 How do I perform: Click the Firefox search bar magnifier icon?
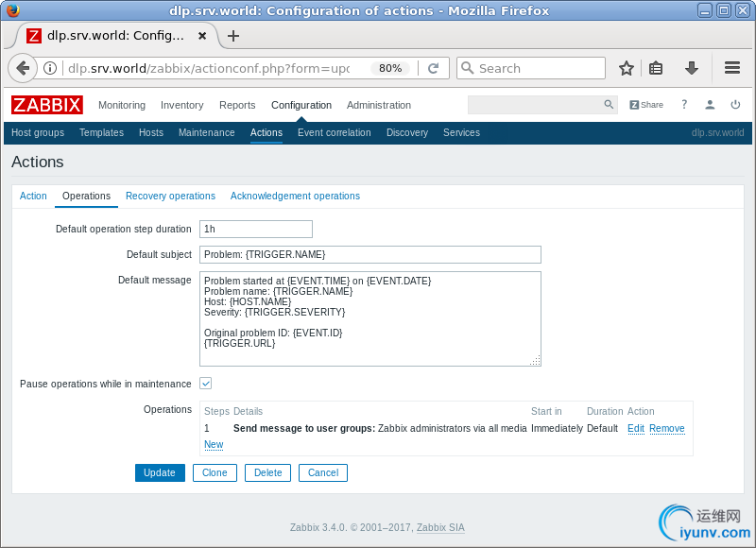pos(467,68)
